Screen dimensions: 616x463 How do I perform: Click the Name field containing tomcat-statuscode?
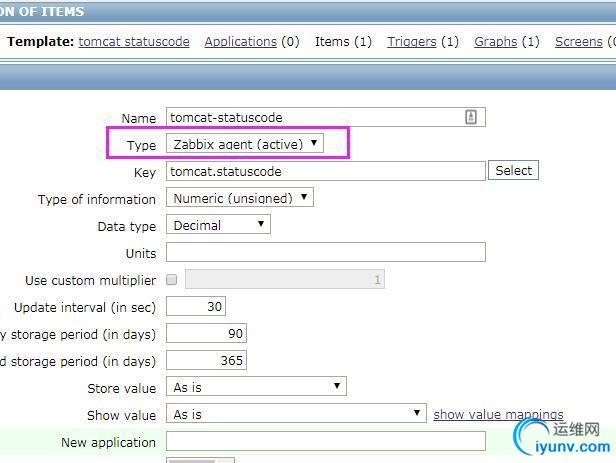click(326, 117)
